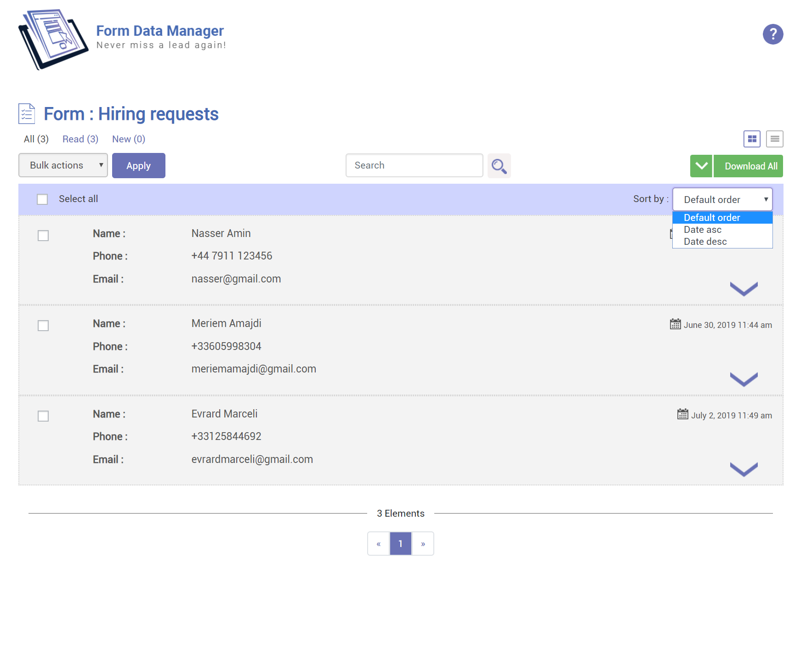Switch to list view layout icon

pyautogui.click(x=775, y=139)
